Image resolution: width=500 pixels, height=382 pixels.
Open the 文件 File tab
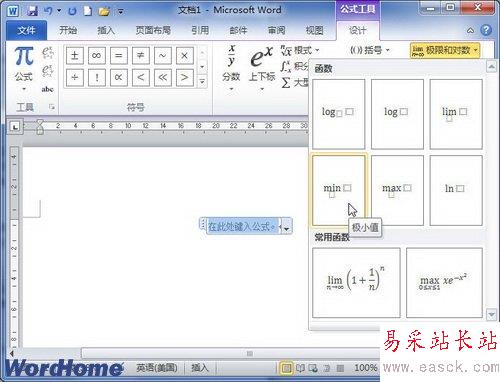27,31
